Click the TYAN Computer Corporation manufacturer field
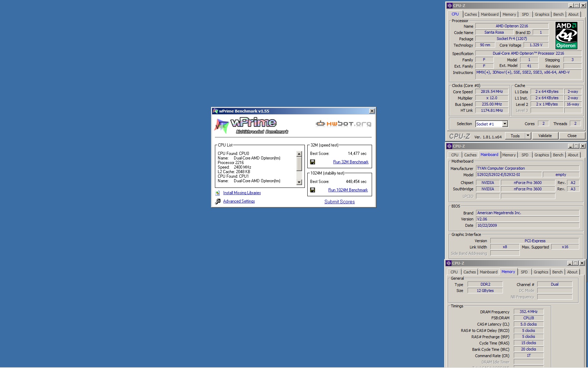Image resolution: width=588 pixels, height=368 pixels. click(527, 169)
